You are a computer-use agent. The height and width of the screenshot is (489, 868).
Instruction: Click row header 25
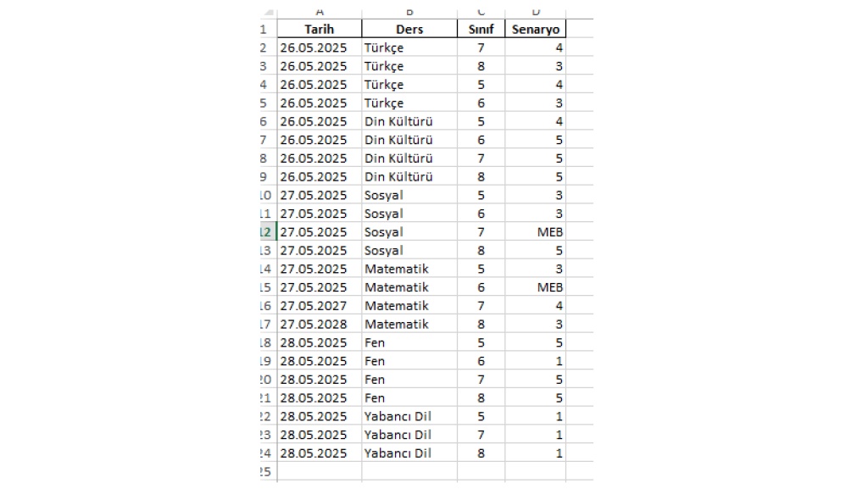click(266, 472)
